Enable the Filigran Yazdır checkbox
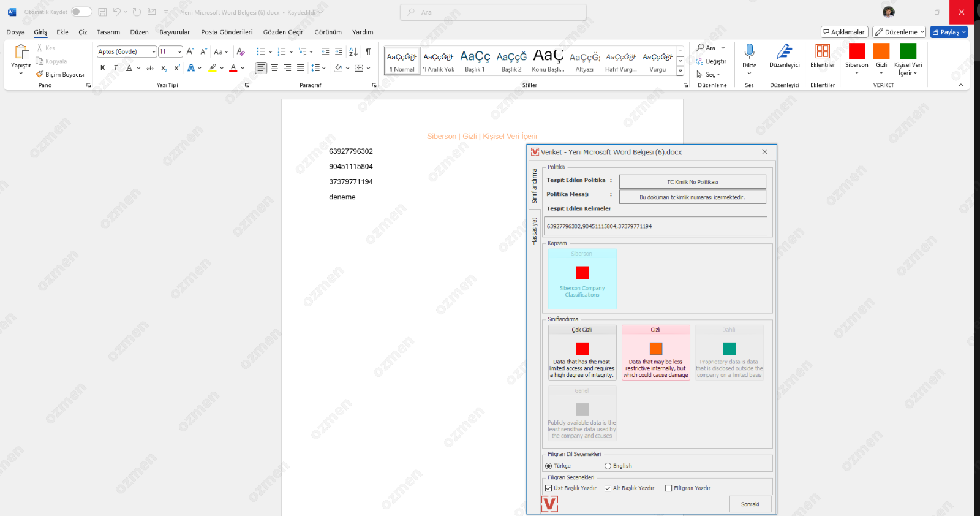 pyautogui.click(x=669, y=488)
